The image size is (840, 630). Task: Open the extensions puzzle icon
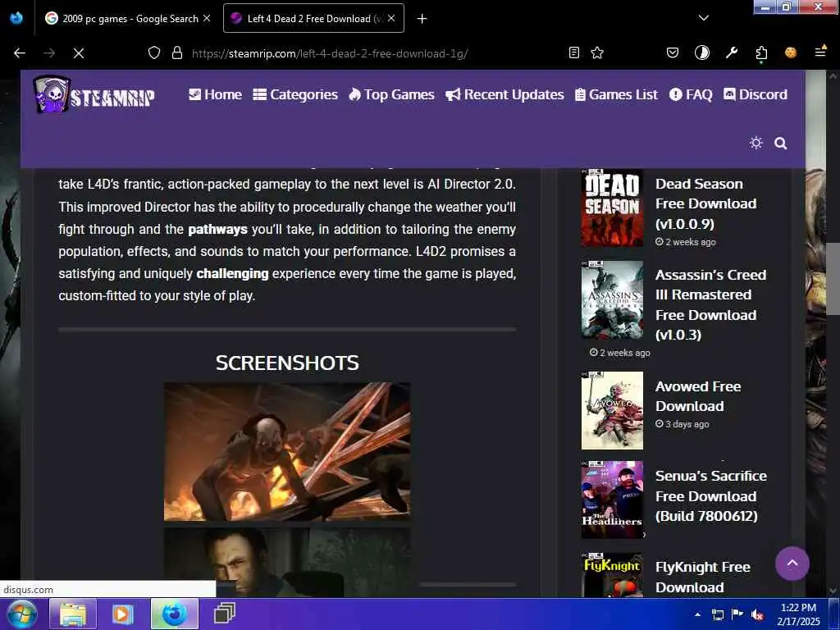(x=760, y=53)
